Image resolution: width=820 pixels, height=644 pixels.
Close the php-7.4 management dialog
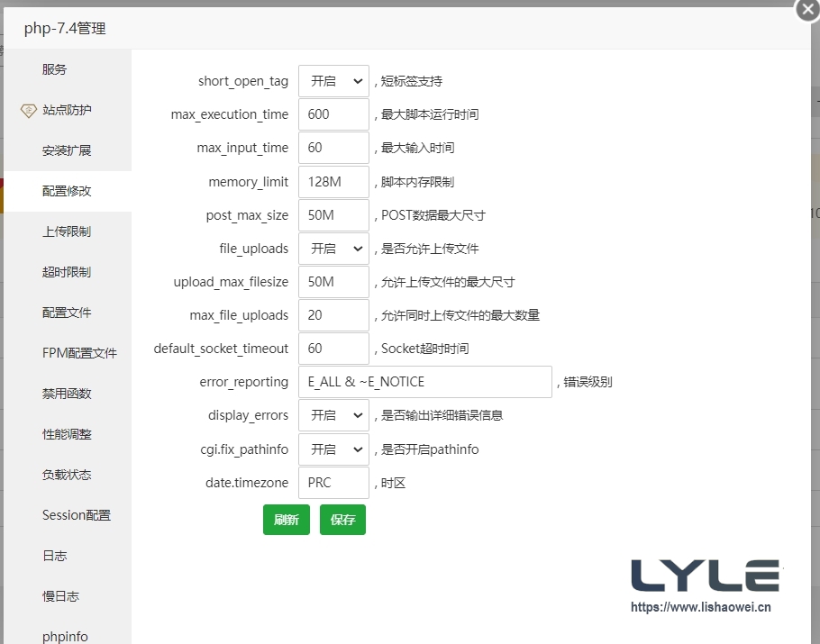806,11
